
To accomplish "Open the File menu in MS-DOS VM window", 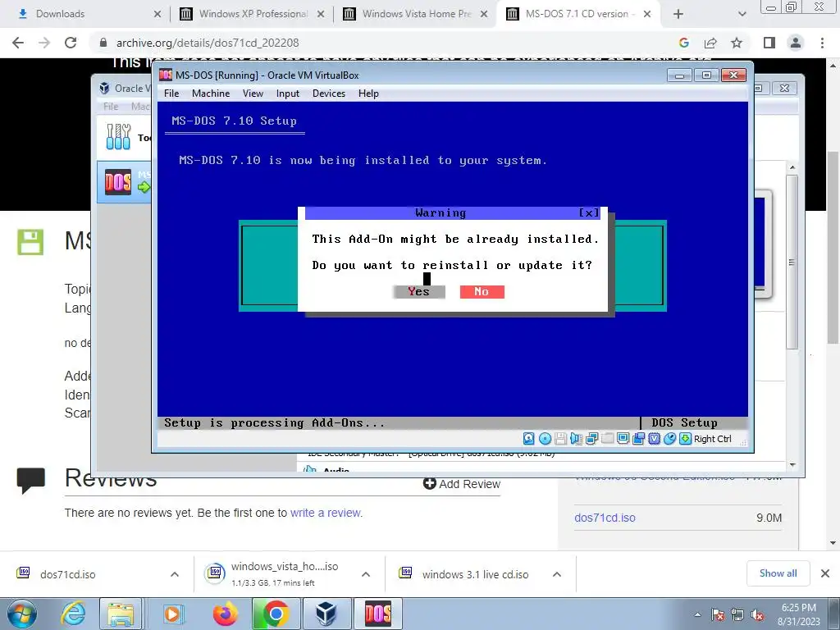I will (x=171, y=94).
